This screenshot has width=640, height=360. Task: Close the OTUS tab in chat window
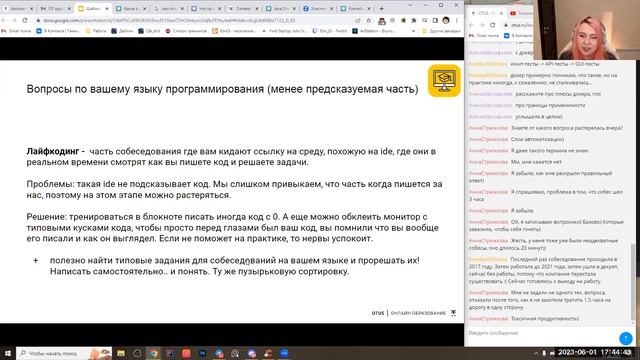click(501, 13)
